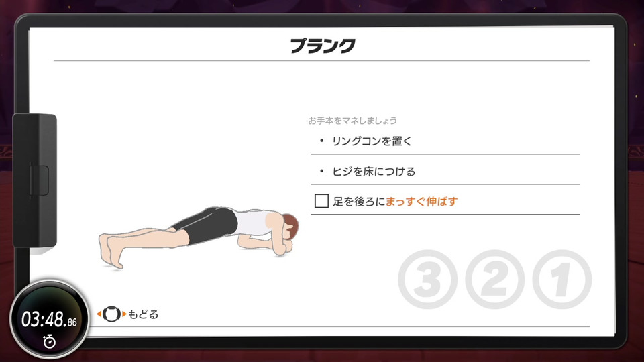Viewport: 644px width, 362px height.
Task: Click the 03:48 elapsed timer display
Action: [x=49, y=319]
